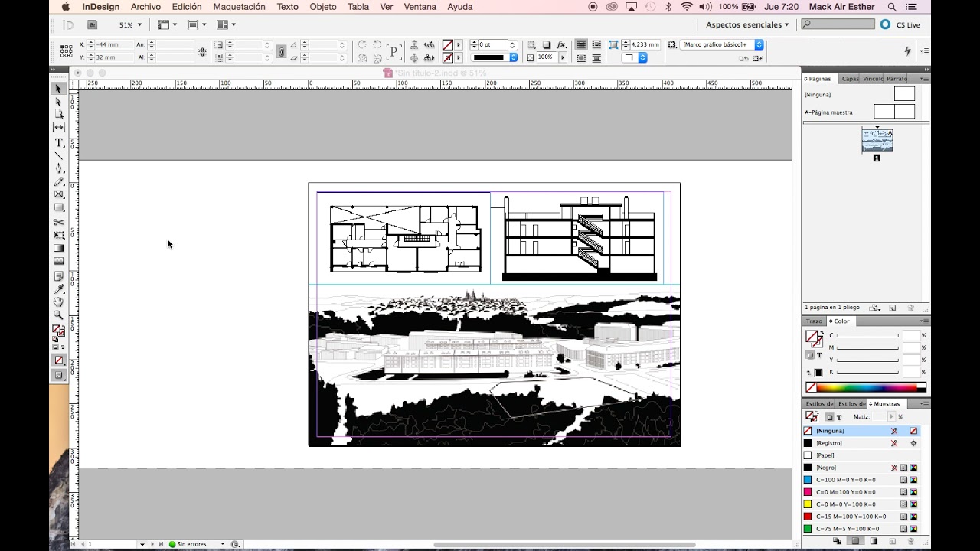Select the Line tool

(58, 156)
